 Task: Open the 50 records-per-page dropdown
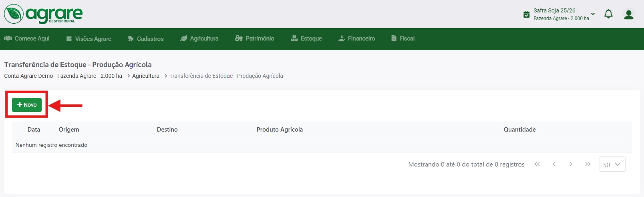[x=612, y=165]
